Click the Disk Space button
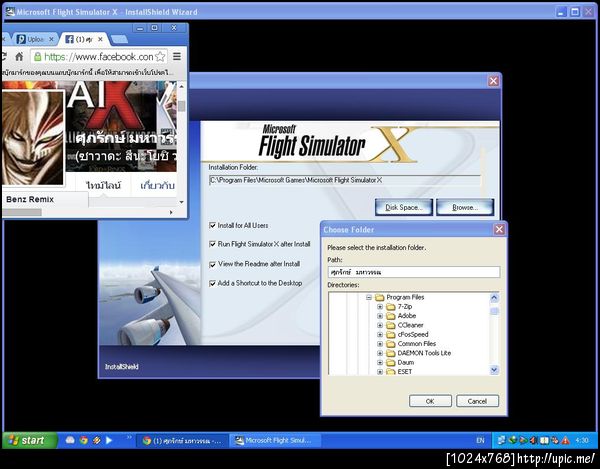The width and height of the screenshot is (600, 469). (404, 207)
